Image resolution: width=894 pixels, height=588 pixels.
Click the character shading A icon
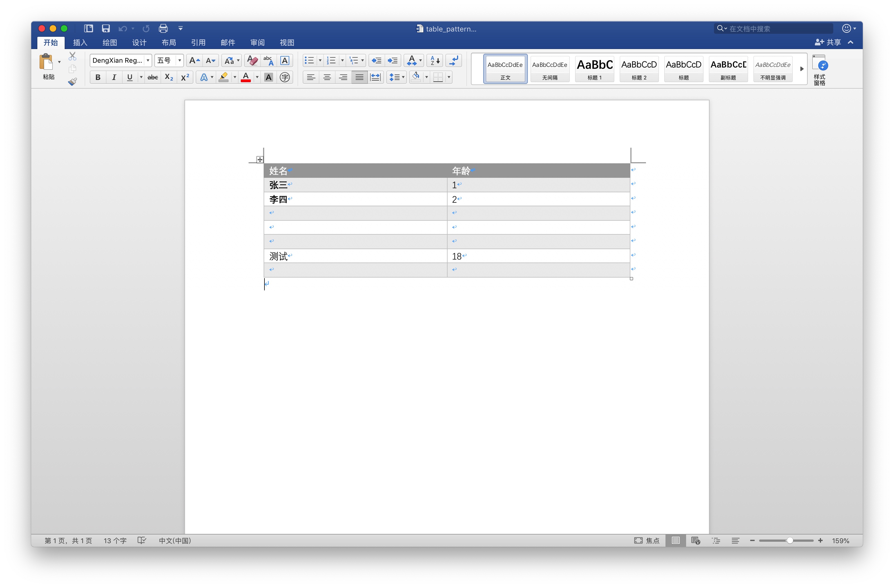pyautogui.click(x=269, y=77)
